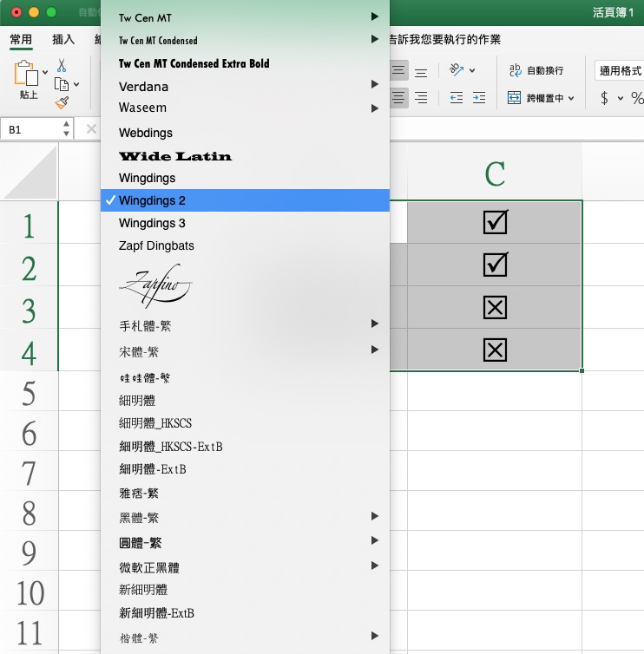Choose the Wingdings font entry
This screenshot has width=644, height=654.
coord(245,178)
